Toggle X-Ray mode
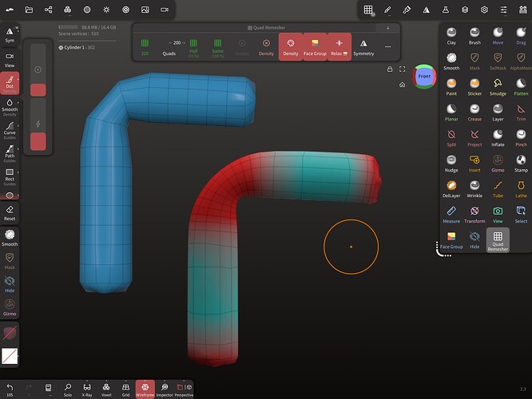Viewport: 532px width, 399px height. point(87,389)
